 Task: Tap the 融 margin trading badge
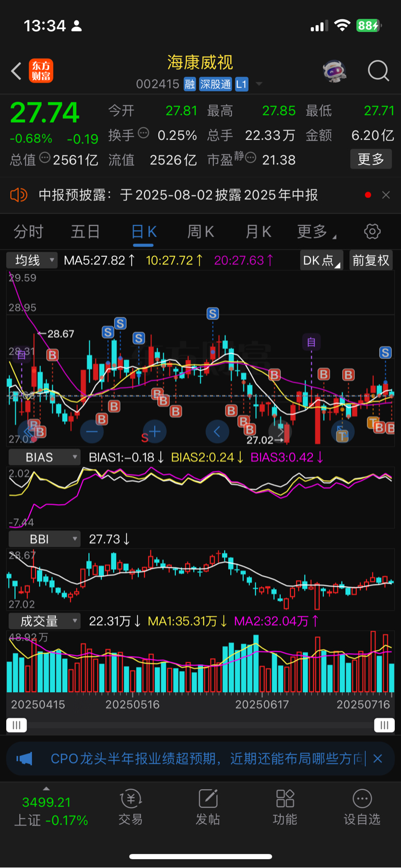[190, 84]
